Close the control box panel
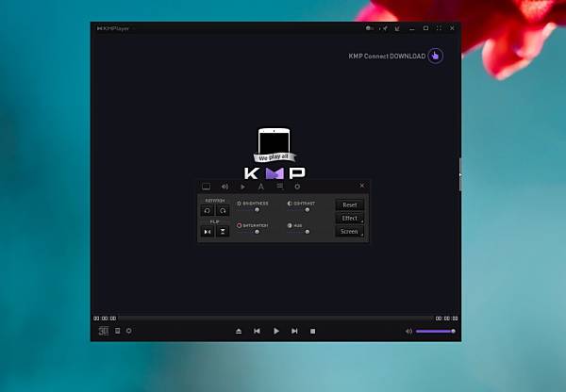 (x=361, y=186)
